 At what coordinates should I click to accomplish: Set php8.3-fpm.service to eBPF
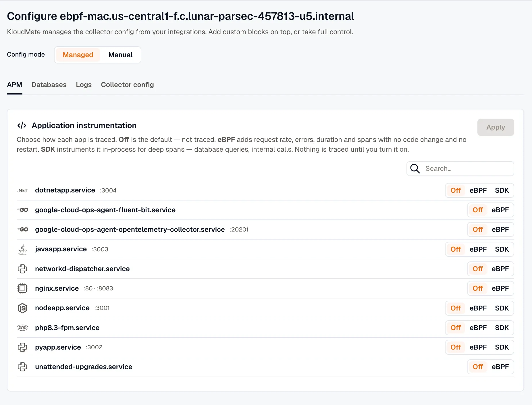pos(478,328)
